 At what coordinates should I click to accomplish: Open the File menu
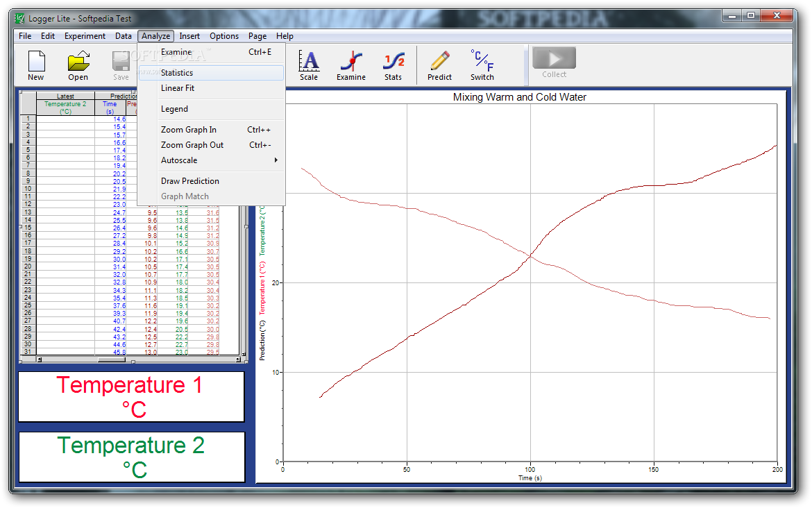[25, 35]
